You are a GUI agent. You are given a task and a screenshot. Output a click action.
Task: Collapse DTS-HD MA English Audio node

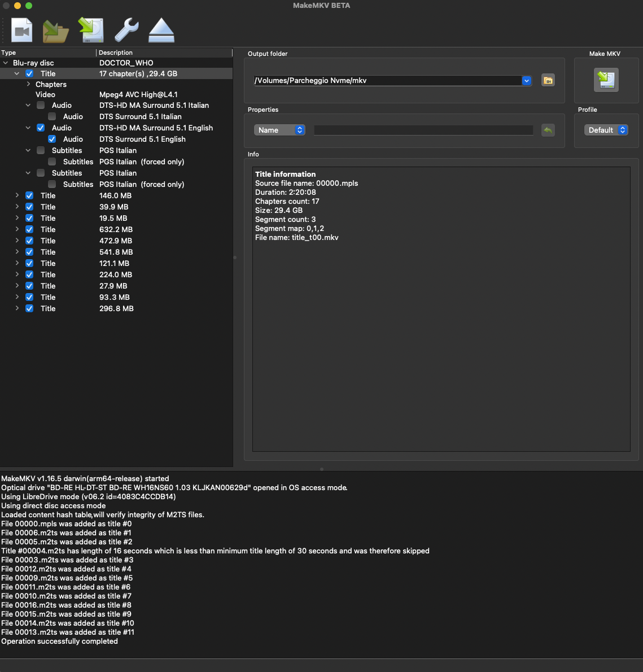28,128
